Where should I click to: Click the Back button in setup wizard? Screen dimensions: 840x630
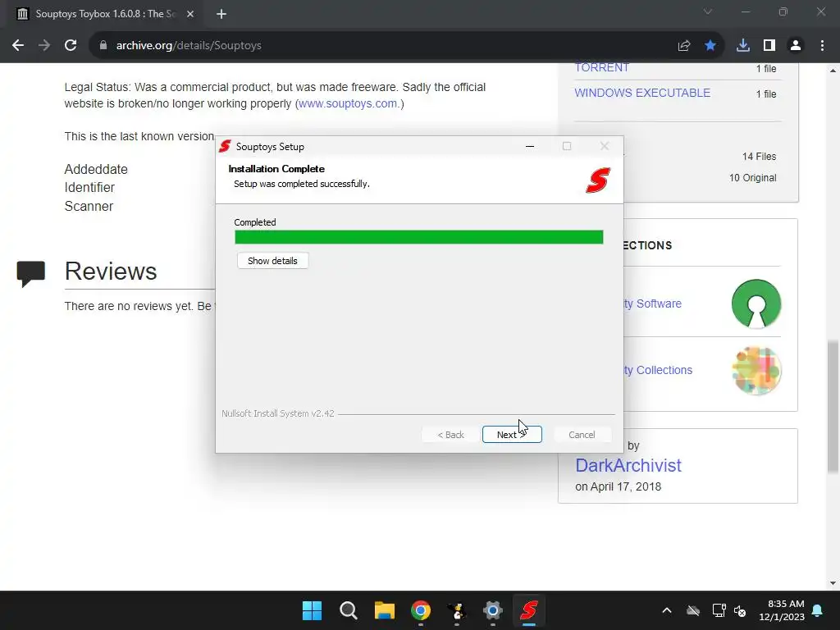point(450,435)
